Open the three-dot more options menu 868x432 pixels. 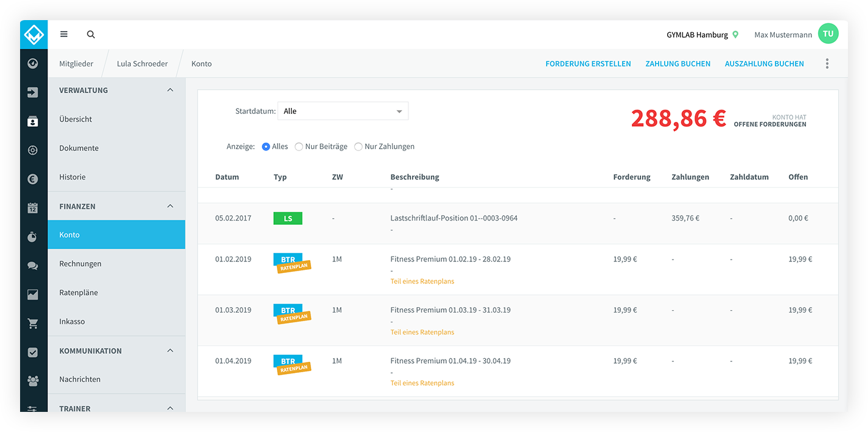(827, 63)
